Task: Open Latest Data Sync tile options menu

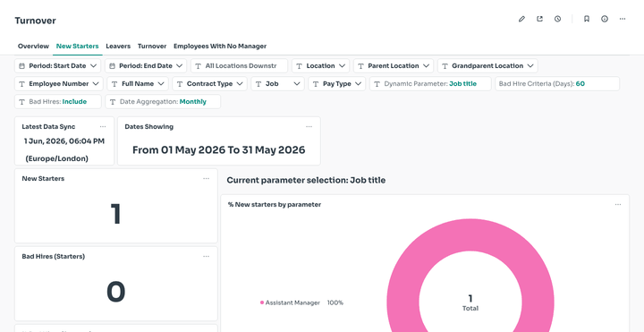Action: tap(103, 126)
